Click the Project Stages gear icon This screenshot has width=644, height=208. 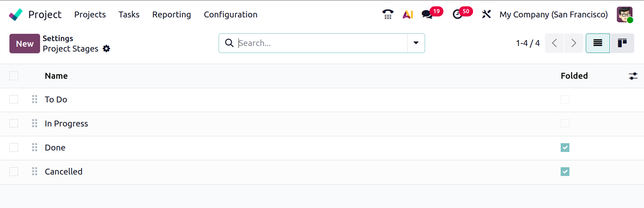[106, 49]
